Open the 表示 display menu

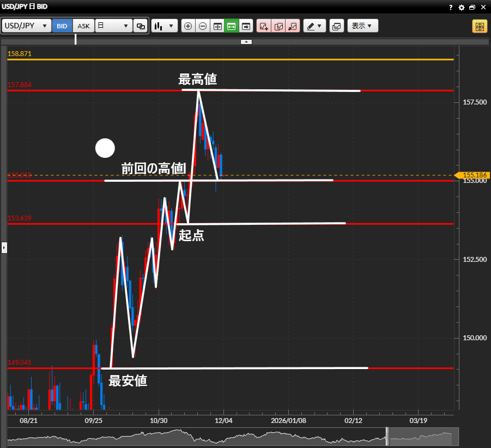pyautogui.click(x=362, y=26)
